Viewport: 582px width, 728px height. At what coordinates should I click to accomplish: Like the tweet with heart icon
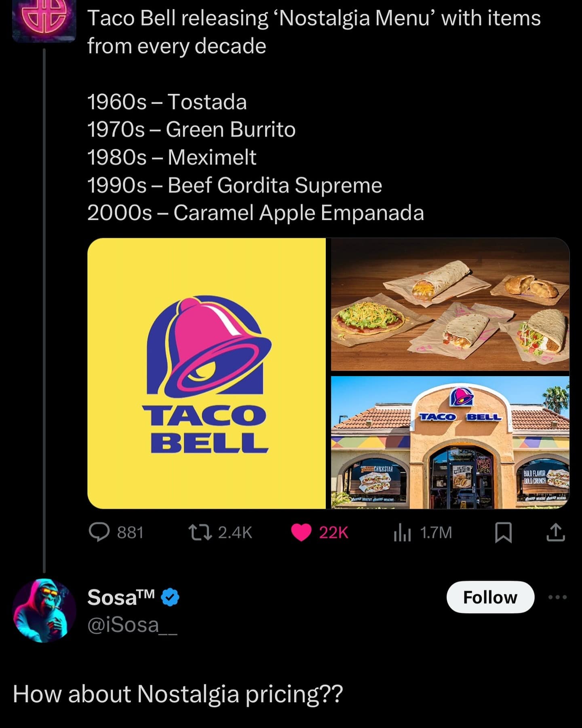pyautogui.click(x=301, y=532)
